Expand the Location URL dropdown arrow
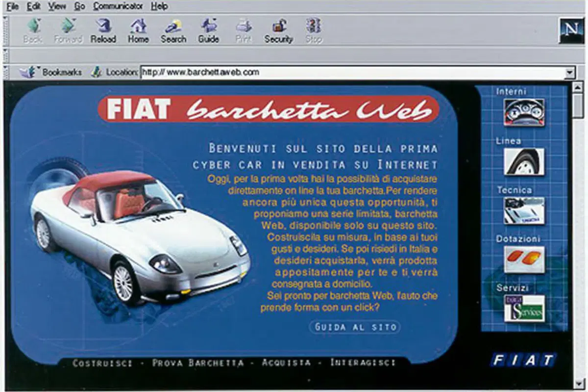The image size is (588, 392). point(569,73)
